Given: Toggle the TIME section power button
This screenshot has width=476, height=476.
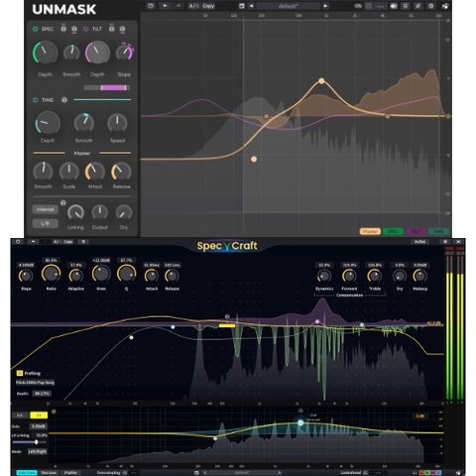Looking at the screenshot, I should (x=36, y=100).
